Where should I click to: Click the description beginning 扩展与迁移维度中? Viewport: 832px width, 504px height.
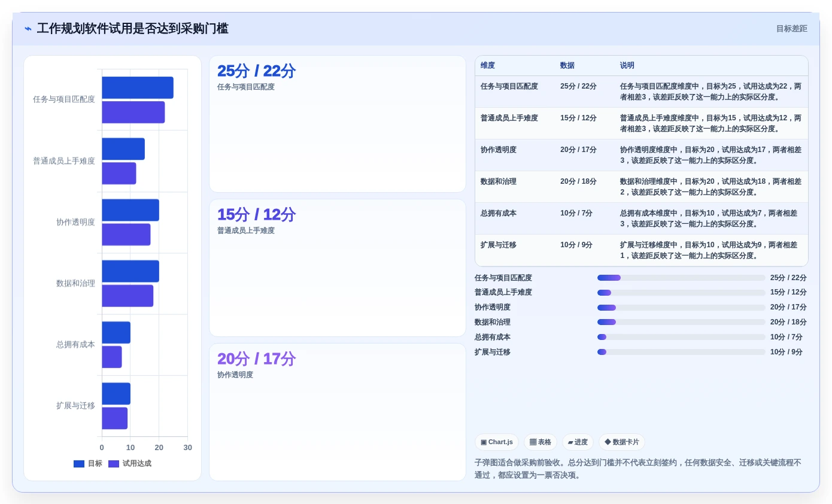710,250
